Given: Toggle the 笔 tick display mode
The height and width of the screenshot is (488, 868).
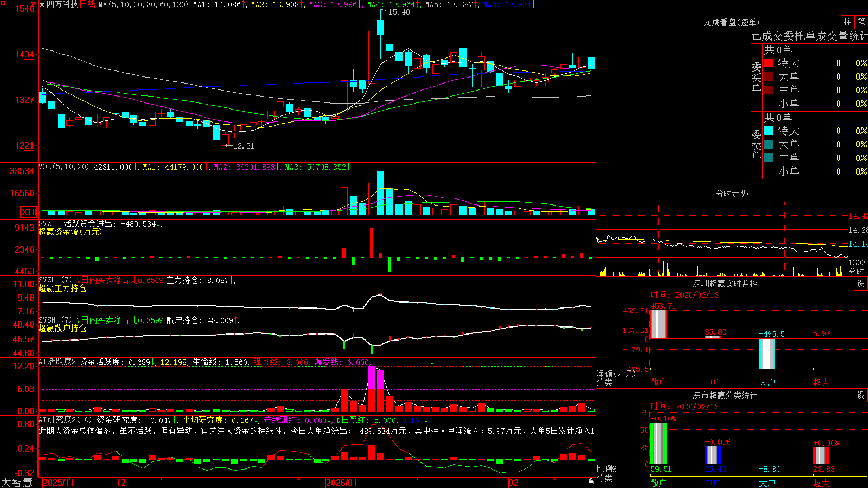Looking at the screenshot, I should 861,22.
